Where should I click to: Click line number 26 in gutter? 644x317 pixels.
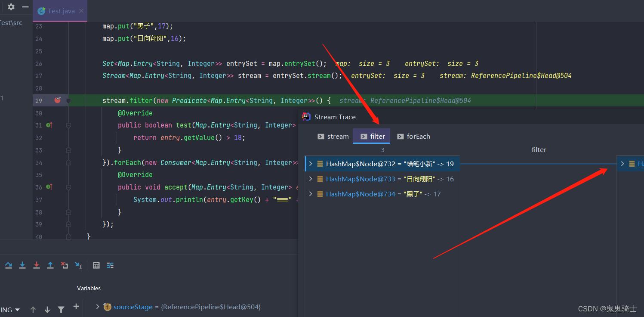click(x=39, y=63)
